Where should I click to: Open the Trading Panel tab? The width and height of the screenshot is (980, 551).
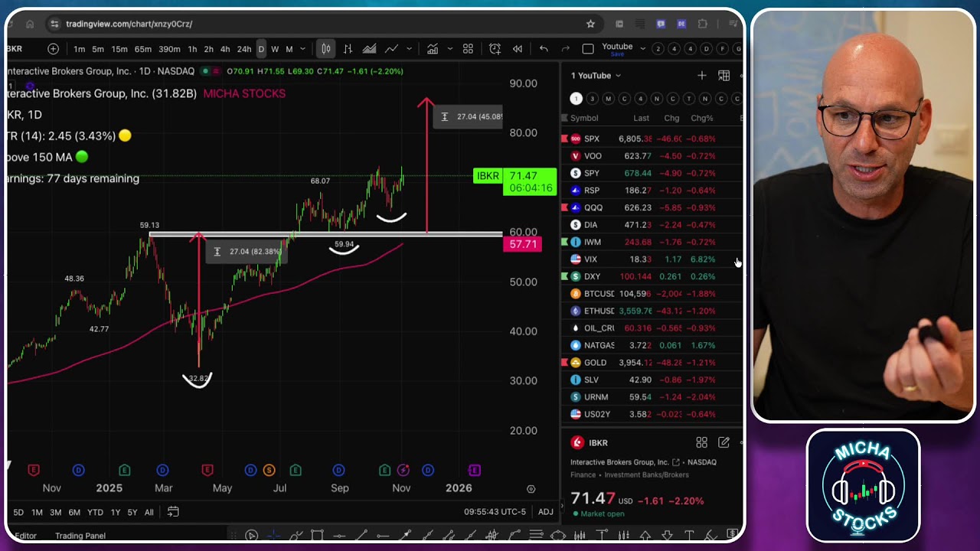(80, 536)
